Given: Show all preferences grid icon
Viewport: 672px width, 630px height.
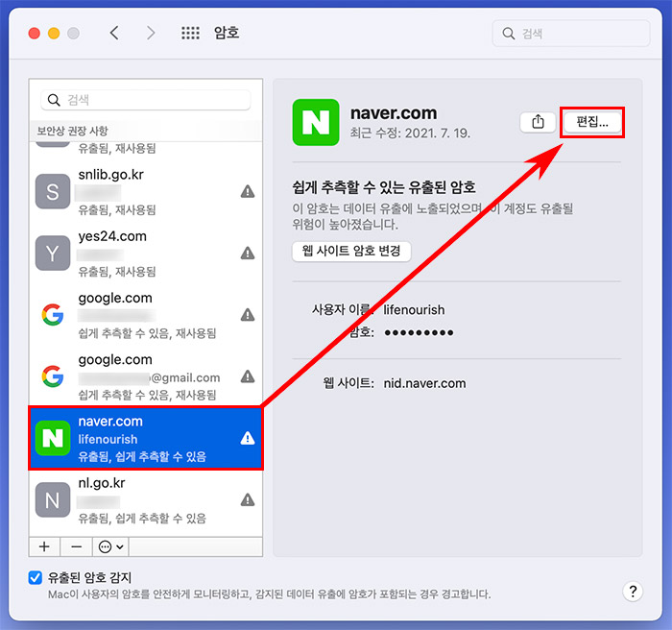Looking at the screenshot, I should 190,33.
